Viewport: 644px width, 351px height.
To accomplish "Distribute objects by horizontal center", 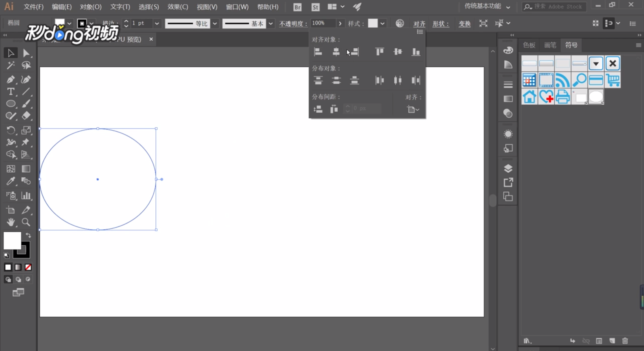I will [x=398, y=80].
